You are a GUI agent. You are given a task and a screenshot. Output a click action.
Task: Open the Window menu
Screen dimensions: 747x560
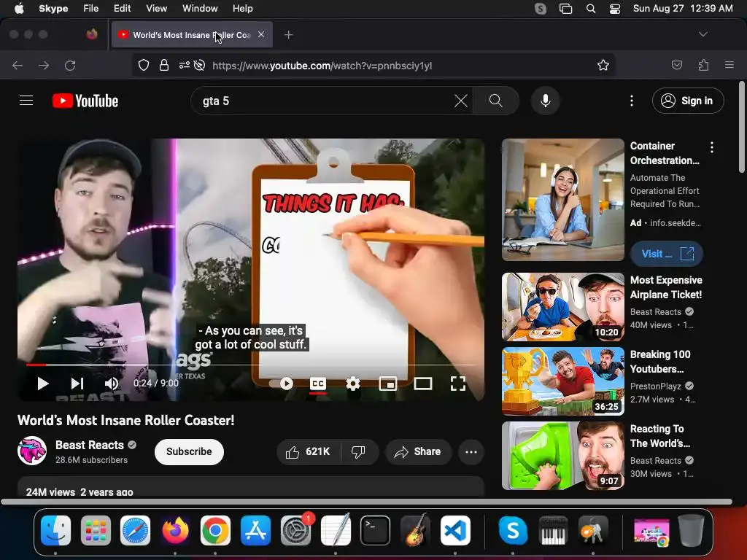point(200,9)
